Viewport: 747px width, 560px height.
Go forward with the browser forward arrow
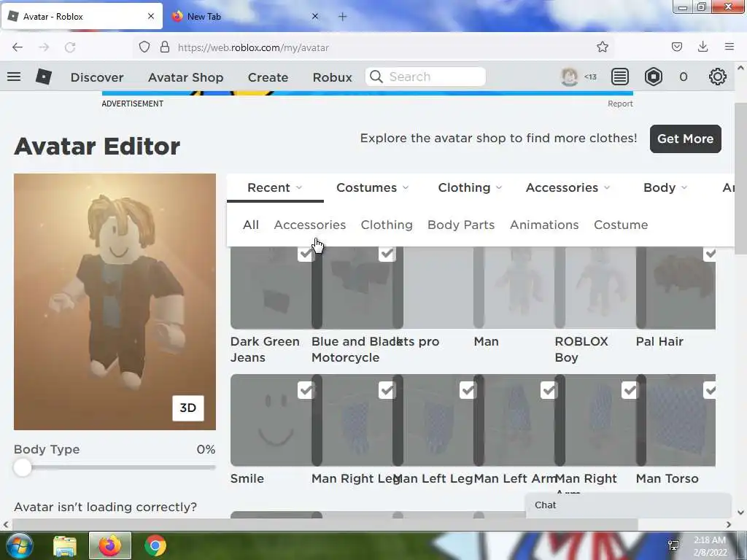pos(44,47)
